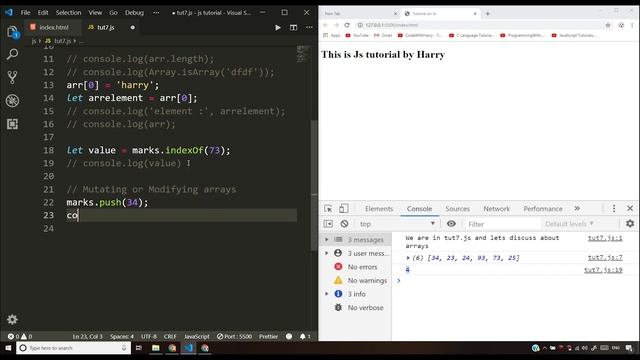
Task: Run the code with the play icon
Action: 278,27
